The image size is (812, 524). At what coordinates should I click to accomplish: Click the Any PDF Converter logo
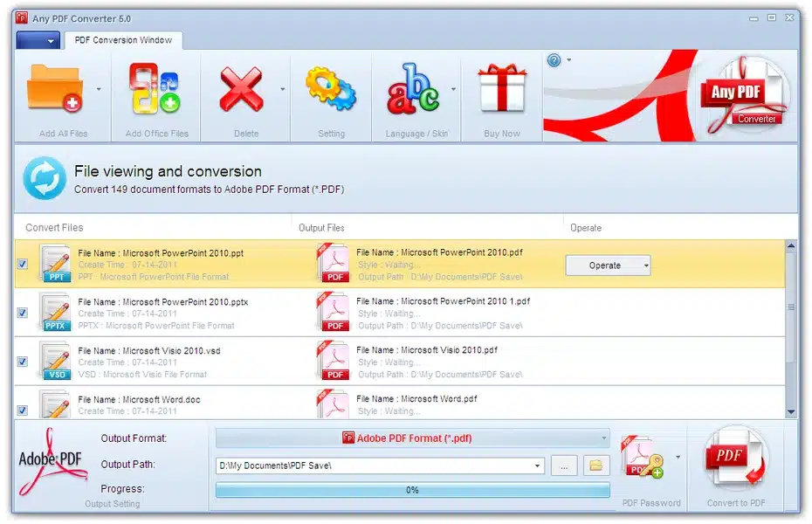747,95
